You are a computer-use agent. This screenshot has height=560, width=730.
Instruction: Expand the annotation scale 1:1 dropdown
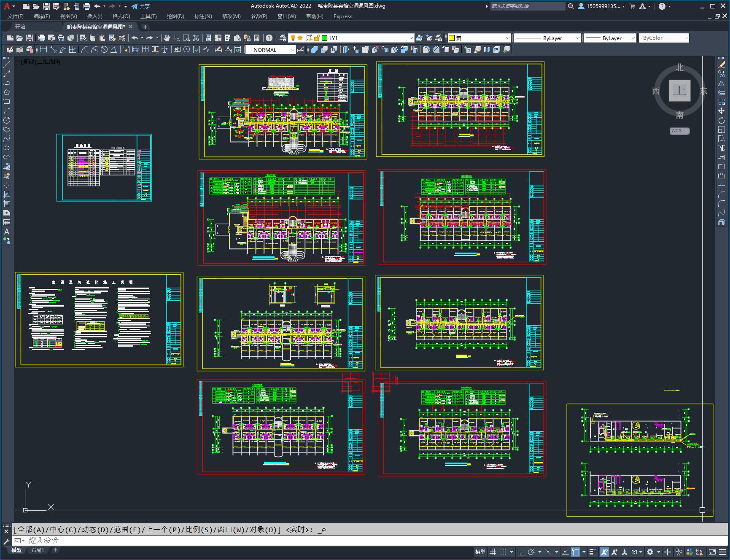(637, 552)
